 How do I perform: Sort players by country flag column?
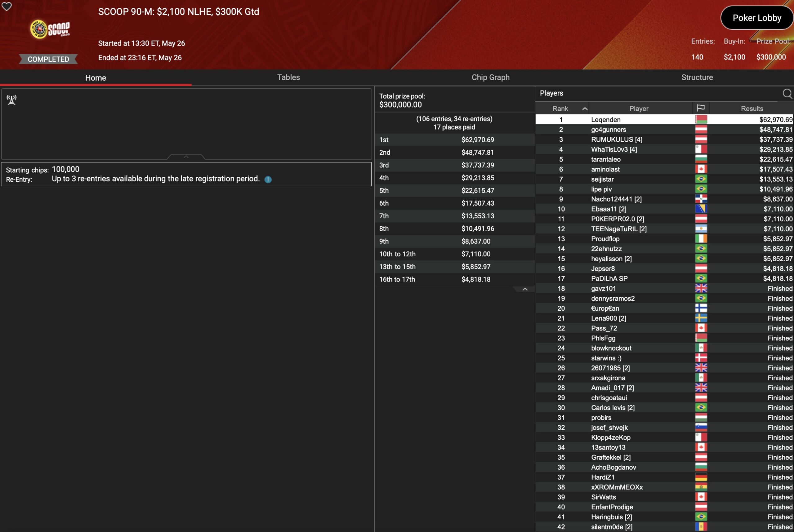[701, 108]
